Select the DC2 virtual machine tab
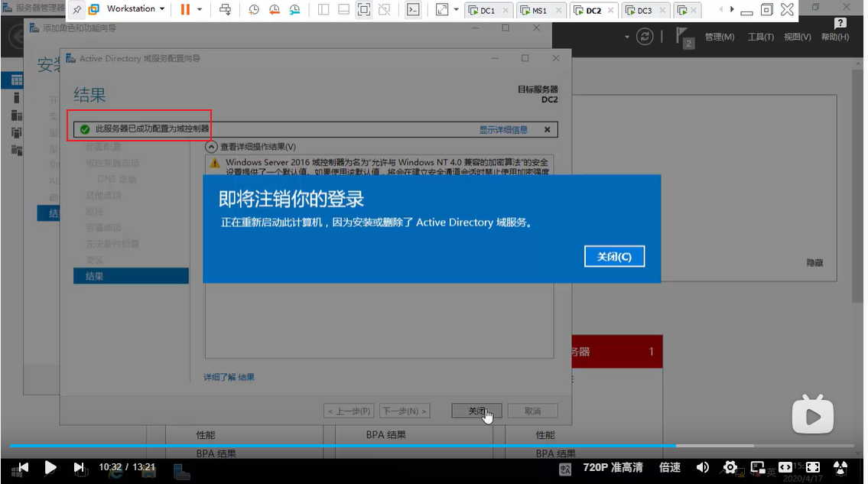 pyautogui.click(x=593, y=11)
